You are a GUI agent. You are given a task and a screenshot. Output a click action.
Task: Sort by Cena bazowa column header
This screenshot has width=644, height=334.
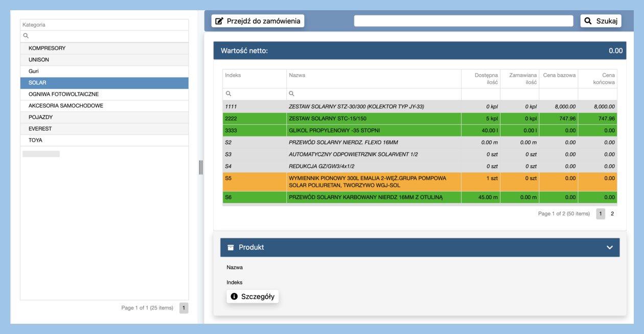click(x=559, y=75)
